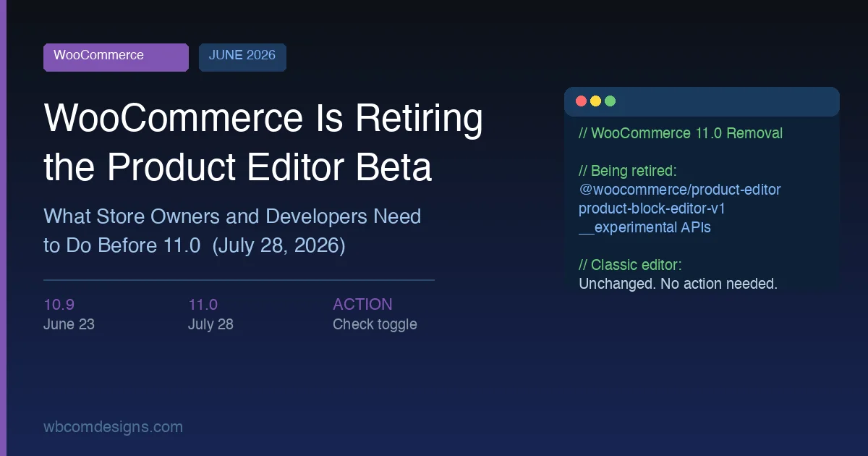Click the '10.9' version label

[x=59, y=305]
